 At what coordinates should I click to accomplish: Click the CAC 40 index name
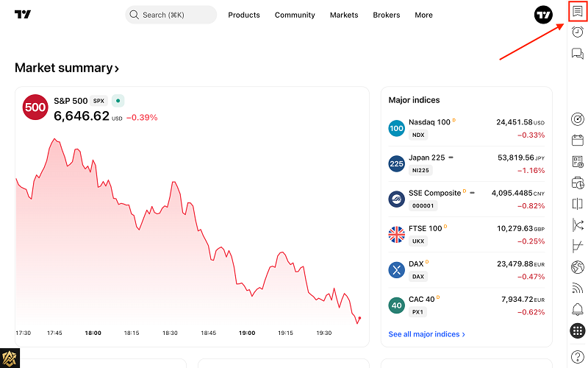pos(421,300)
